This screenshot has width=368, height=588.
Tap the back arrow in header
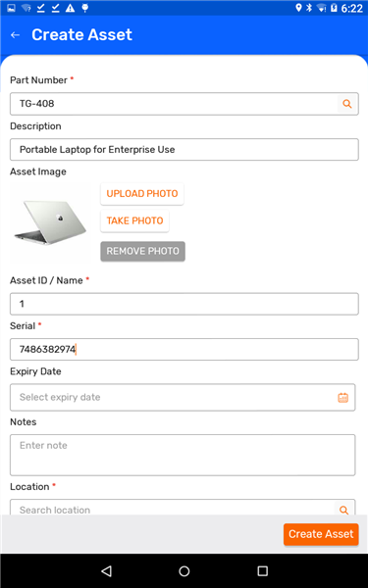[x=15, y=35]
